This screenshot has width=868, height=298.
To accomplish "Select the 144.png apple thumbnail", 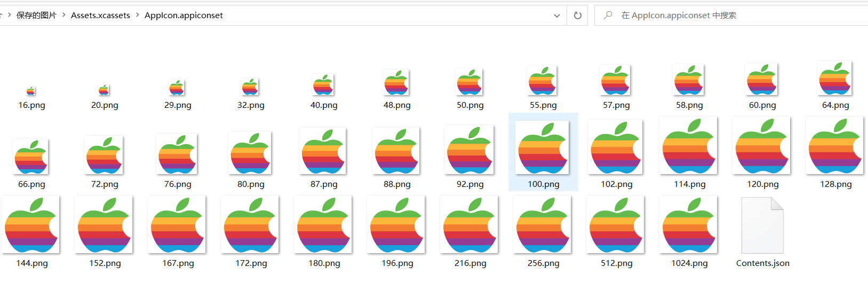I will pos(31,224).
